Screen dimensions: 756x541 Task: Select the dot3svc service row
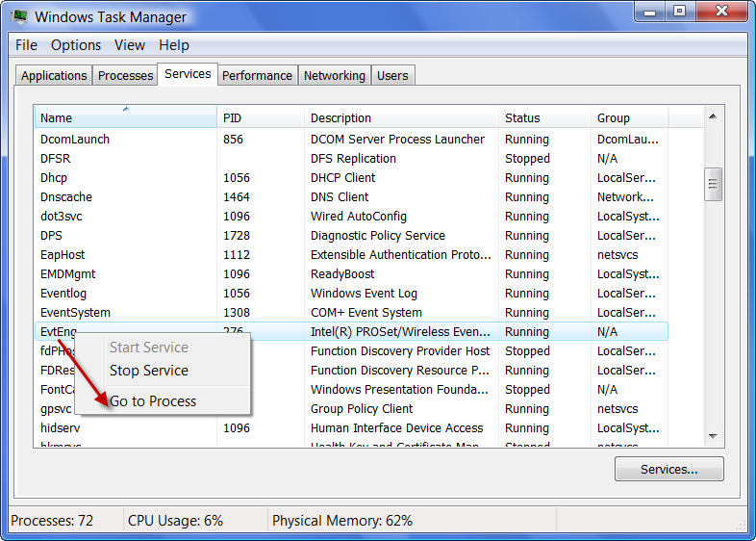pos(351,217)
